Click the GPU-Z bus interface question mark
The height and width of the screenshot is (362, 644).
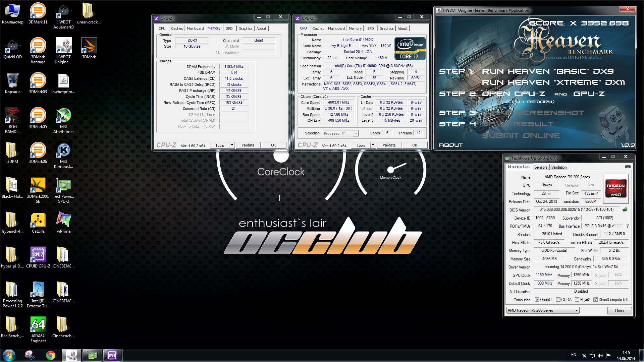[x=628, y=226]
